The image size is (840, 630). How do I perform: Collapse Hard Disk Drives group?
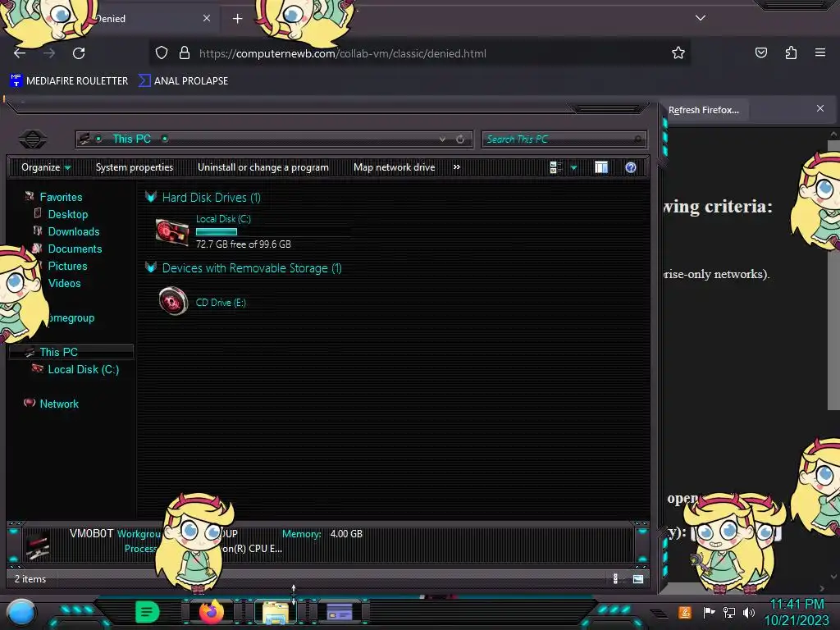click(151, 197)
